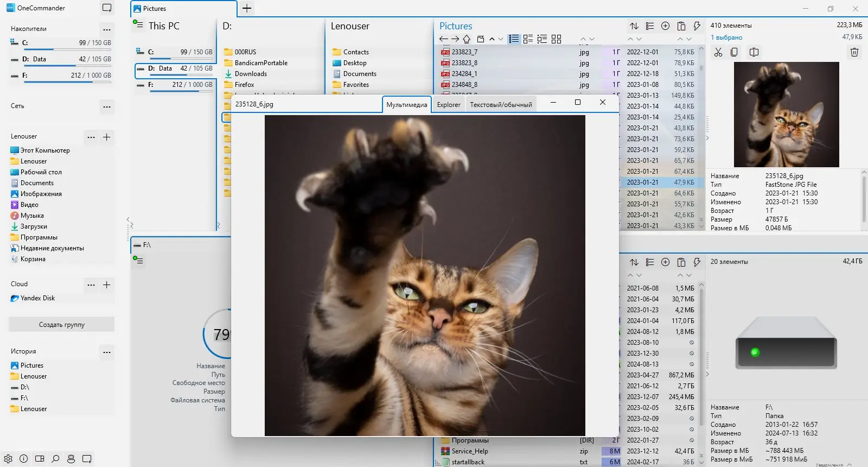Open the This PC column menu icon

[138, 24]
